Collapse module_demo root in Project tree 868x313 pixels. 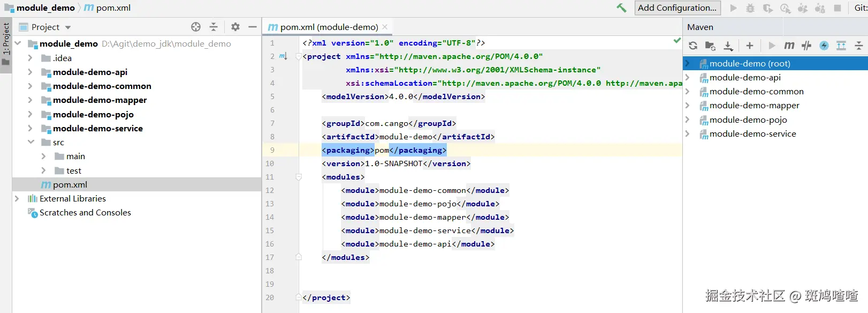(x=18, y=43)
